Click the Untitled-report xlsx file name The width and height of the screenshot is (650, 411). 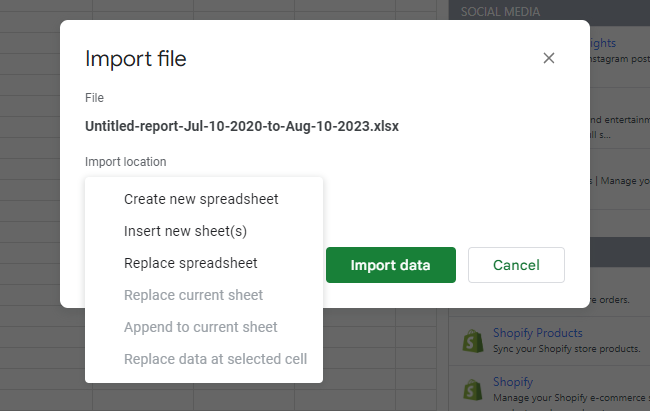pyautogui.click(x=242, y=127)
